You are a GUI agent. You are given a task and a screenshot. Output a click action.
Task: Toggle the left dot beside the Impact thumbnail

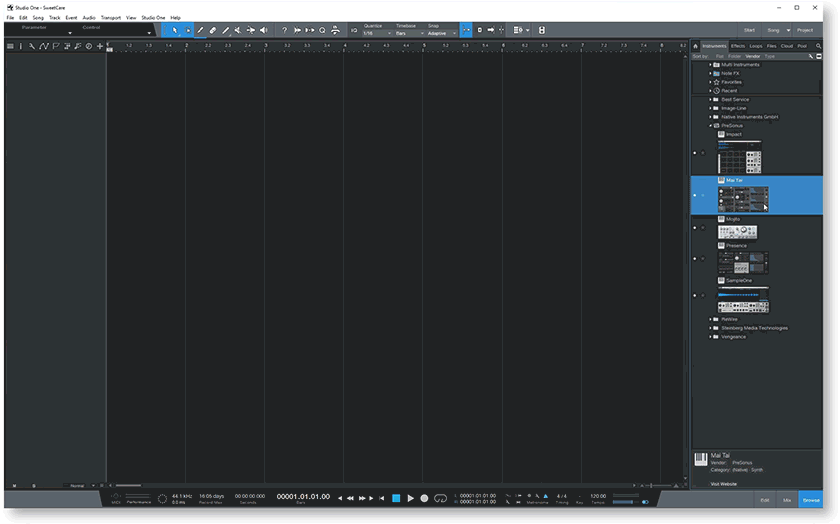point(695,153)
